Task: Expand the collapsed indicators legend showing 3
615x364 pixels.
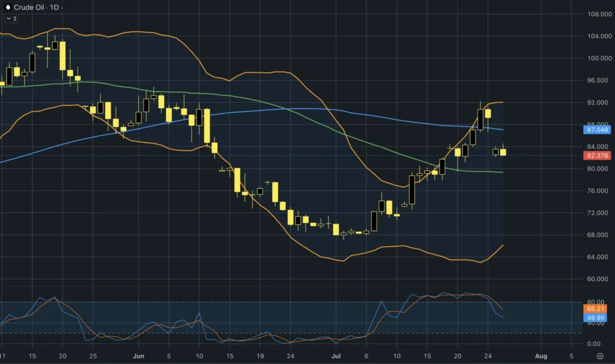Action: click(x=11, y=19)
